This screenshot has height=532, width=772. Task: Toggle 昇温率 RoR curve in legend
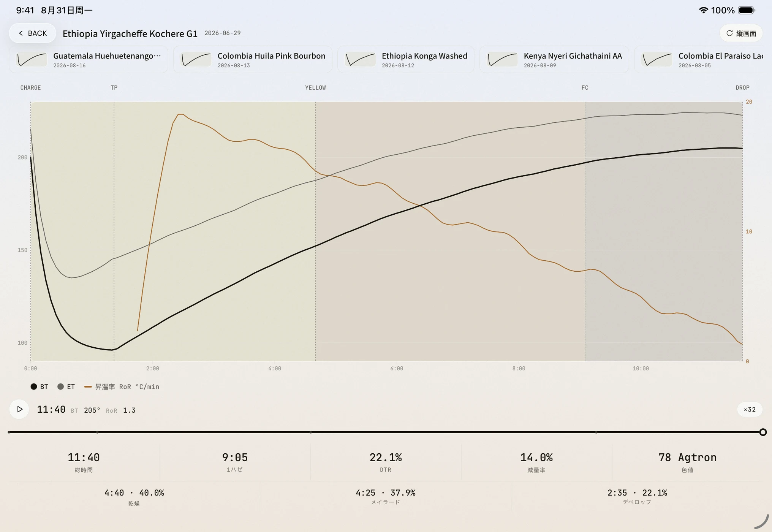[122, 386]
